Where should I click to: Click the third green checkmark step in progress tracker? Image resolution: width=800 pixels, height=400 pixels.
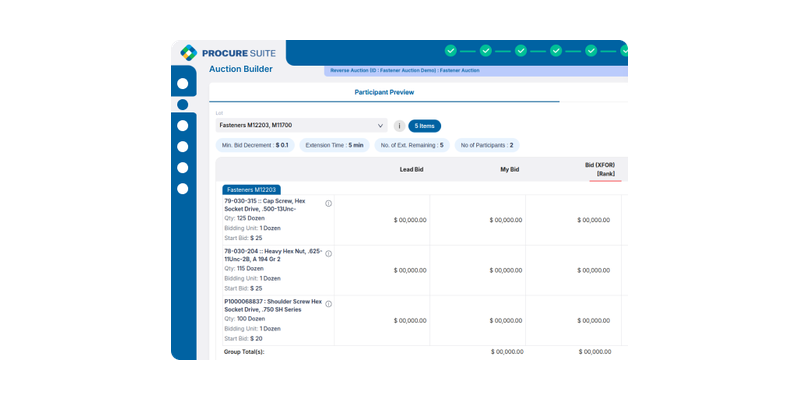521,51
